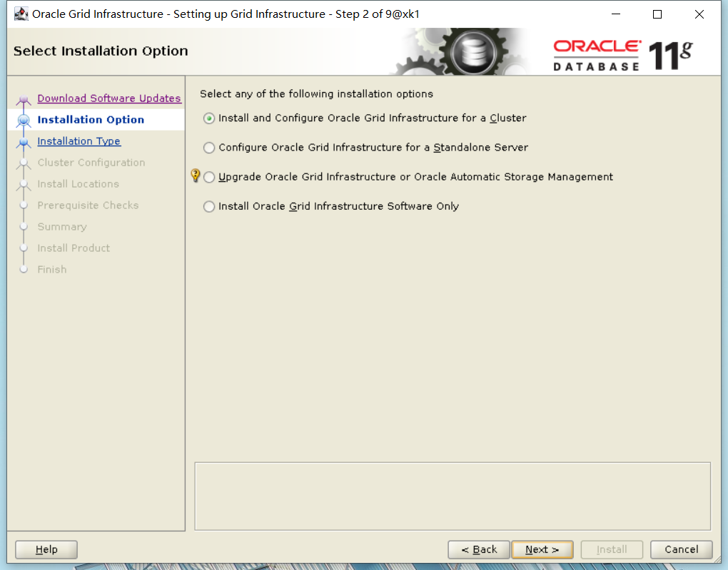Image resolution: width=728 pixels, height=570 pixels.
Task: Click the 'Summary' step text
Action: click(62, 227)
